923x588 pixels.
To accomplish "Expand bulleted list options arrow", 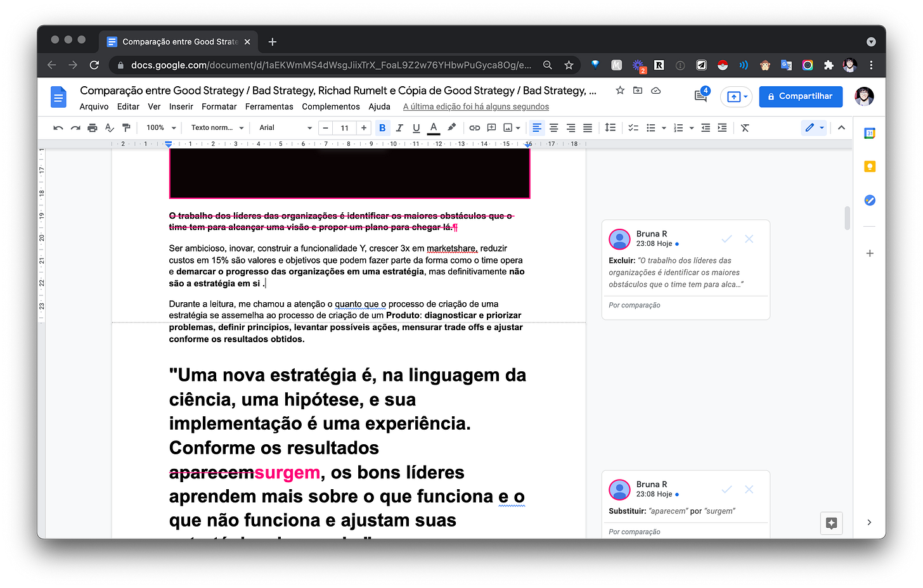I will click(664, 128).
